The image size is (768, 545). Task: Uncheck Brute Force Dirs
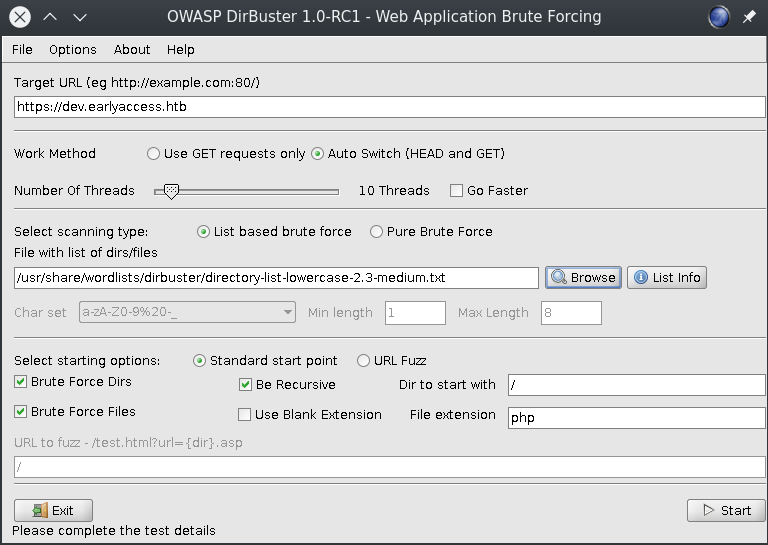click(x=21, y=382)
